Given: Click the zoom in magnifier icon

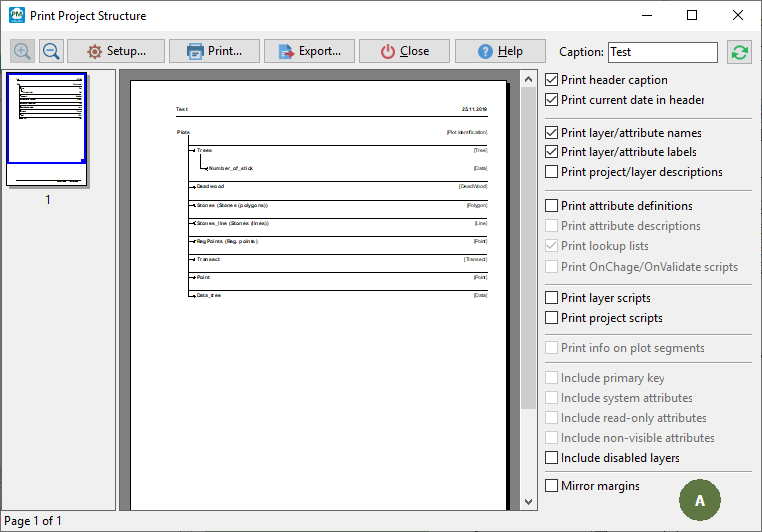Looking at the screenshot, I should (22, 51).
